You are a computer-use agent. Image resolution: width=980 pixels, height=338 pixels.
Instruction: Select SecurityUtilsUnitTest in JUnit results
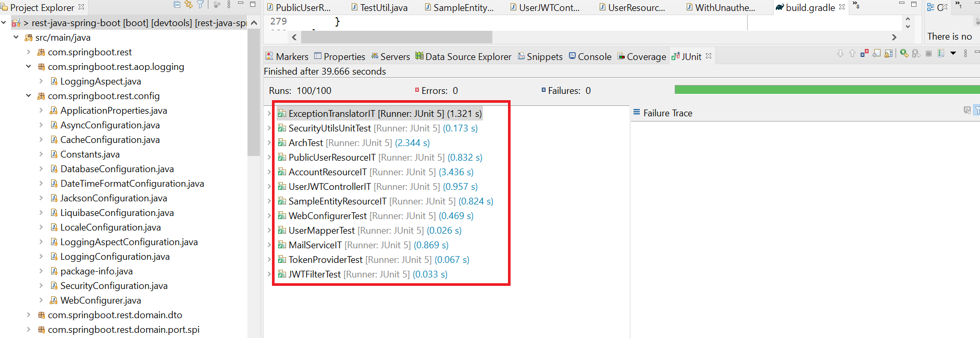pos(378,128)
